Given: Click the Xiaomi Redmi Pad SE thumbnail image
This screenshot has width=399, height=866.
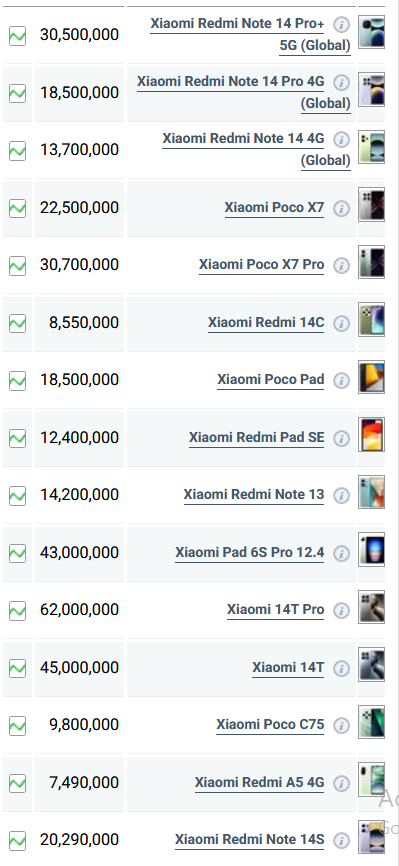Looking at the screenshot, I should (x=371, y=435).
